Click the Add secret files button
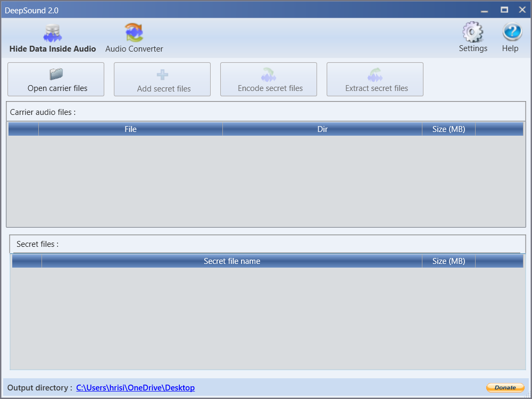Screen dimensions: 532x399 [162, 79]
